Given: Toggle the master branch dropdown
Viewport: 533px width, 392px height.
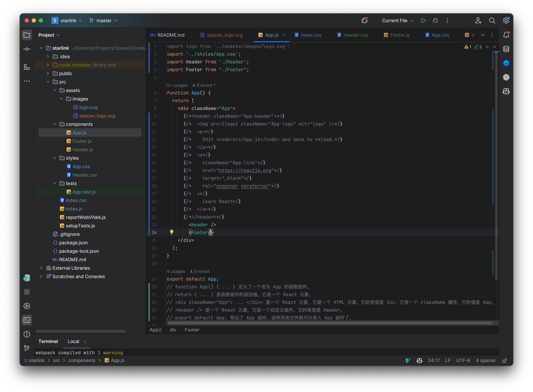Looking at the screenshot, I should [104, 20].
